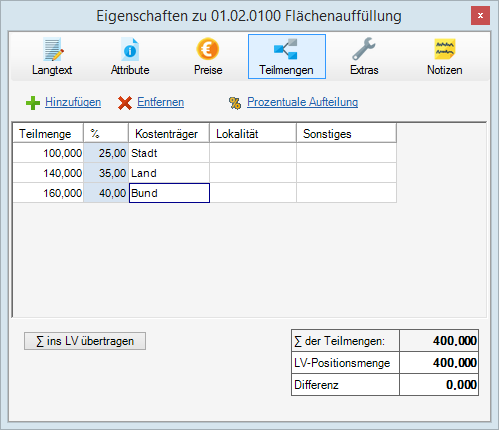Image resolution: width=499 pixels, height=430 pixels.
Task: Select the 140,000 Teilmenge cell
Action: (x=48, y=173)
